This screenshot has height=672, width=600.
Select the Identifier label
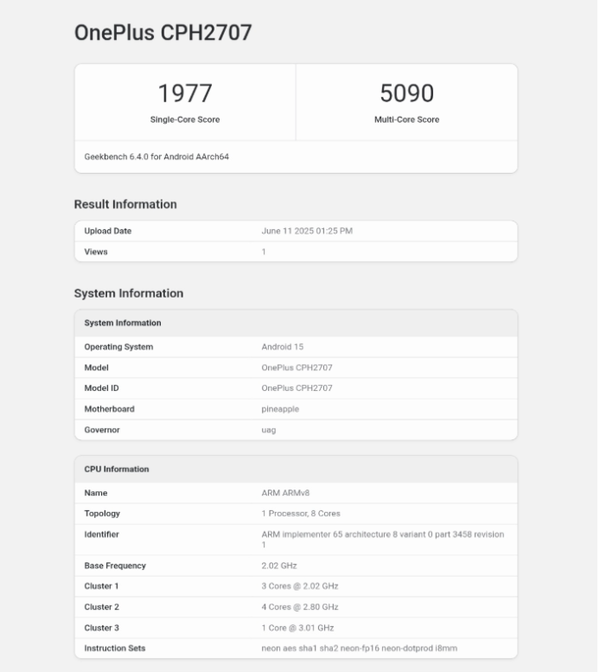pos(101,534)
